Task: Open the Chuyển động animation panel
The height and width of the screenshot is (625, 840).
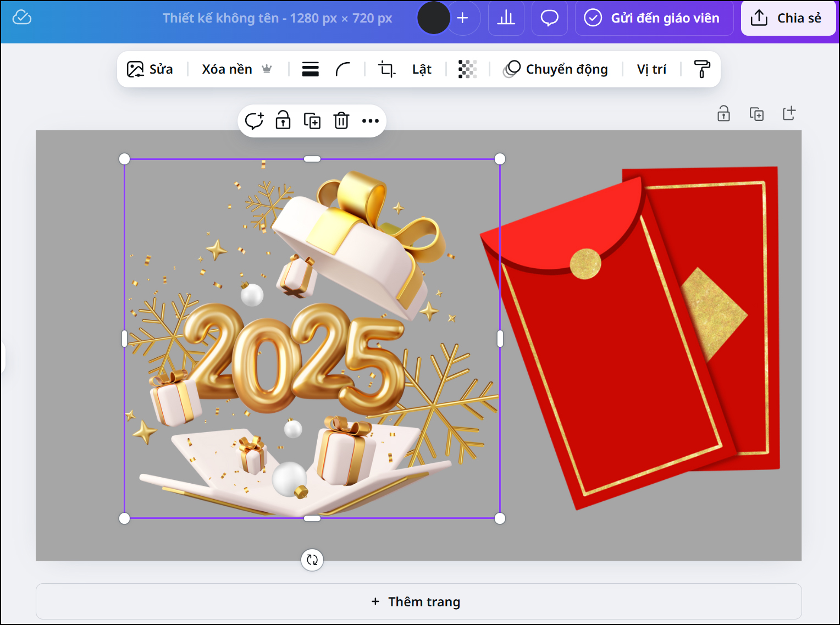Action: 556,69
